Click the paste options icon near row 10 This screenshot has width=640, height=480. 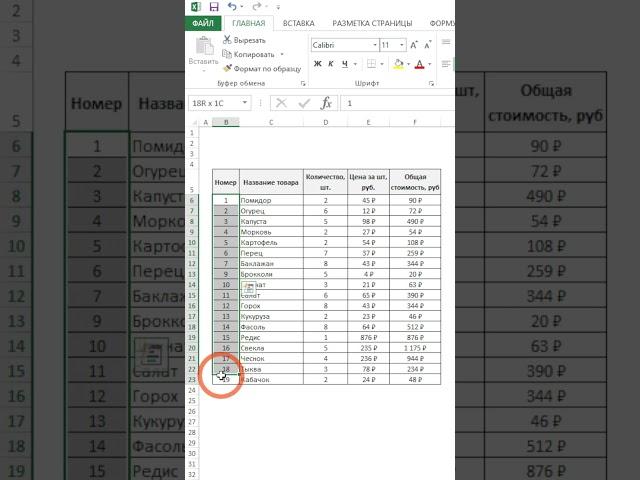pos(250,286)
